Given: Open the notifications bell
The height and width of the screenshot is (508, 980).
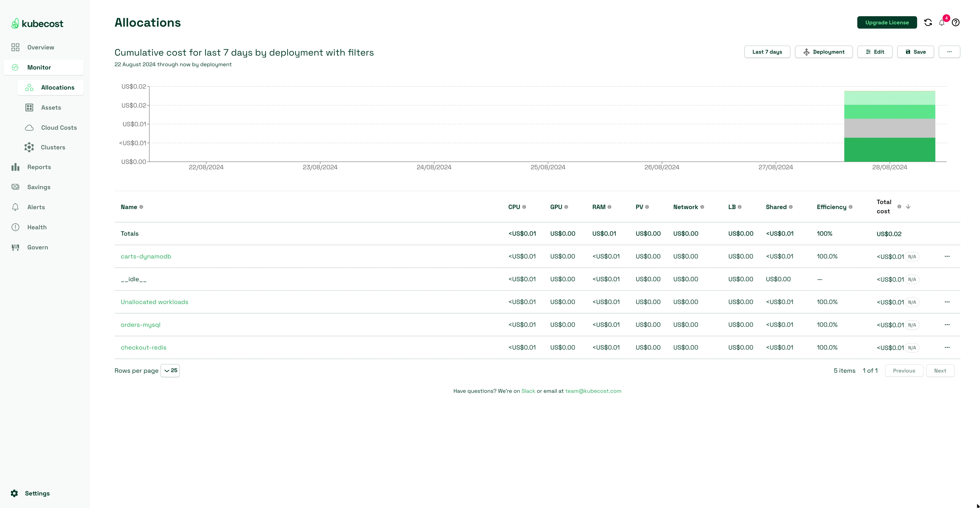Looking at the screenshot, I should click(942, 23).
